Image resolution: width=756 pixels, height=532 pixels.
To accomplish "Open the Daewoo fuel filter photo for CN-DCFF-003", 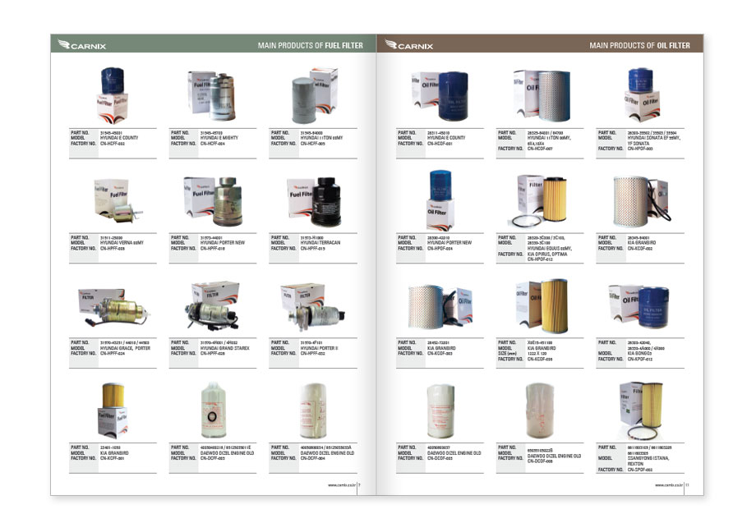I will coord(213,410).
